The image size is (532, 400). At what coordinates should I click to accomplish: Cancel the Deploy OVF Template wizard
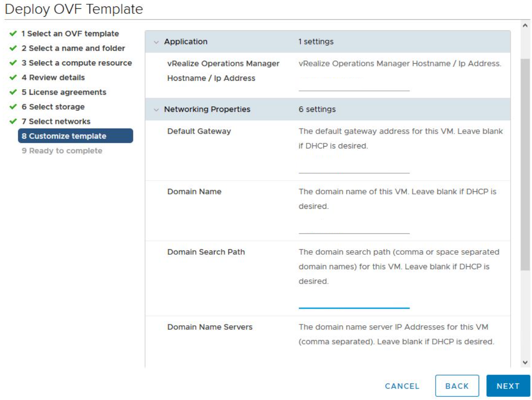(402, 386)
